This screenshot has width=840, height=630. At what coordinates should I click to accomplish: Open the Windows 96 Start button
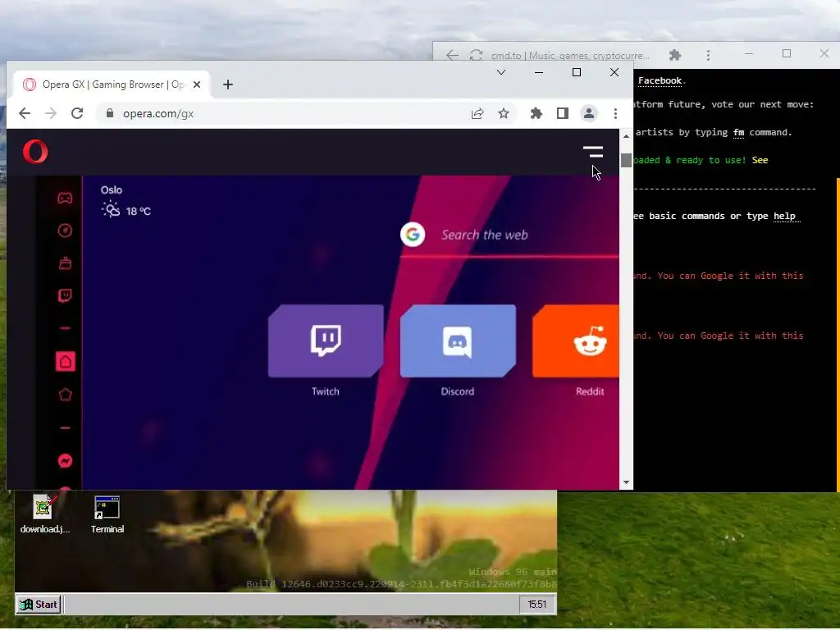pos(39,605)
